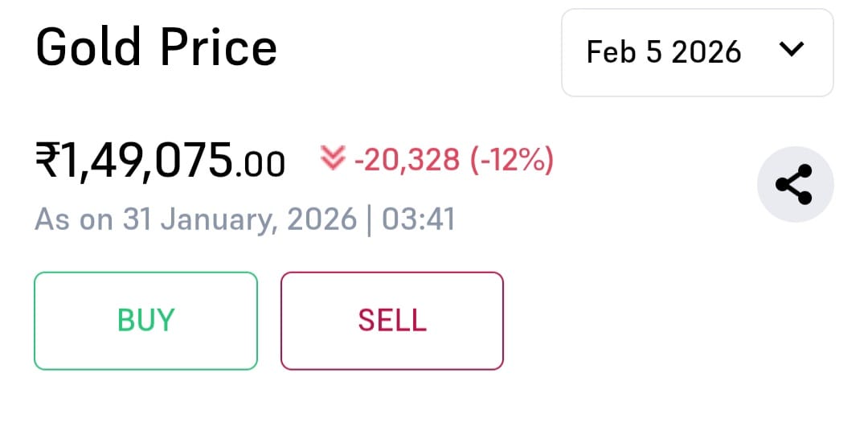868x422 pixels.
Task: Click the Gold Price heading
Action: pyautogui.click(x=157, y=48)
